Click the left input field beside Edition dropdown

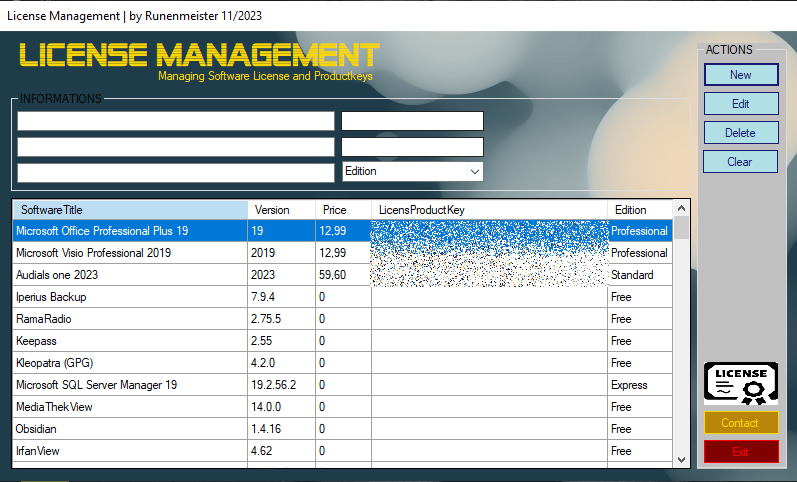(176, 173)
